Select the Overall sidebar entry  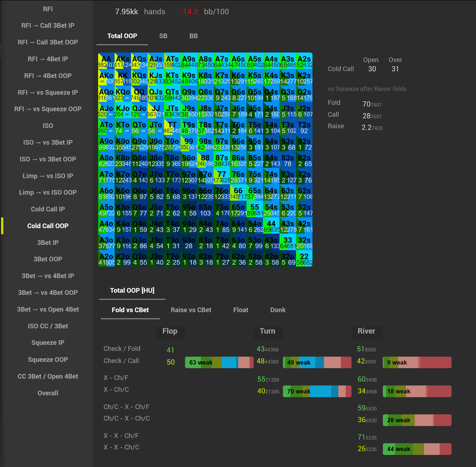[48, 393]
